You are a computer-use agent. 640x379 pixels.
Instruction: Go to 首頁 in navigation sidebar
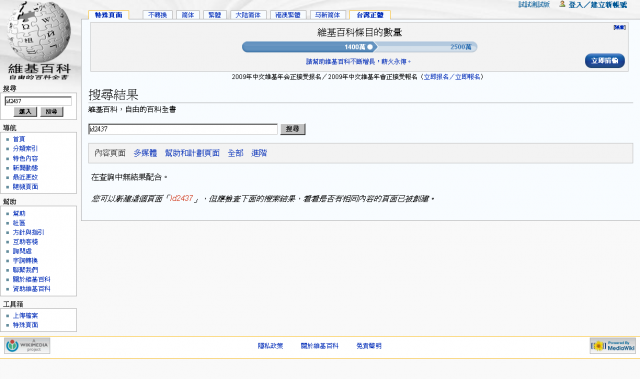(19, 139)
